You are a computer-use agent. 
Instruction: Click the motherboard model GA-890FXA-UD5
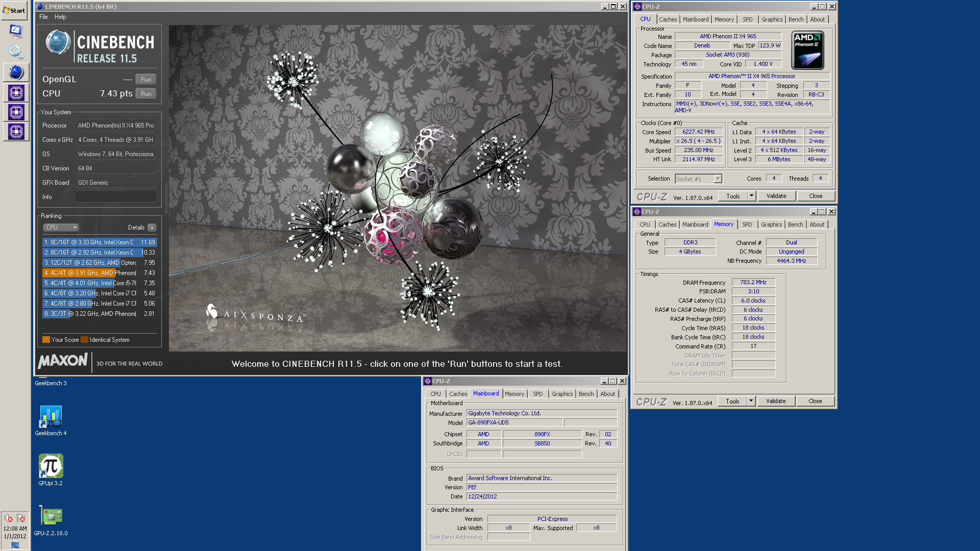click(514, 422)
